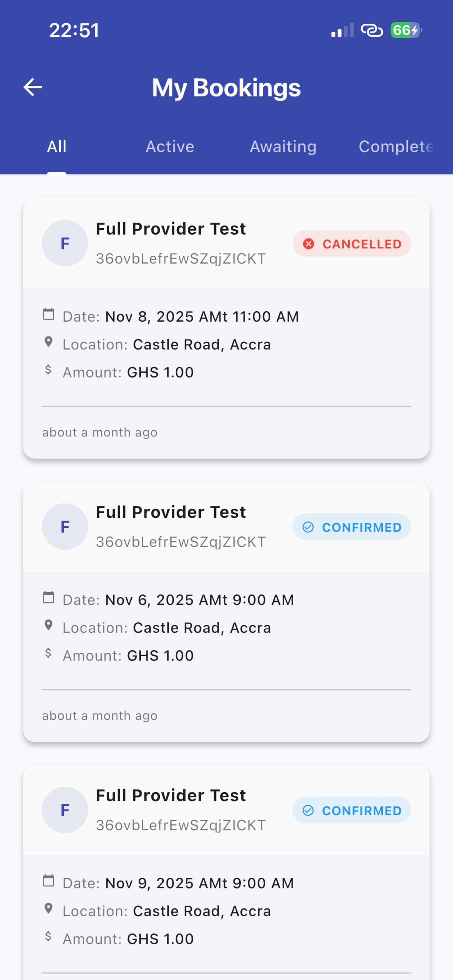Click the dollar icon beside the Nov 9 amount
The image size is (453, 980).
pos(48,936)
